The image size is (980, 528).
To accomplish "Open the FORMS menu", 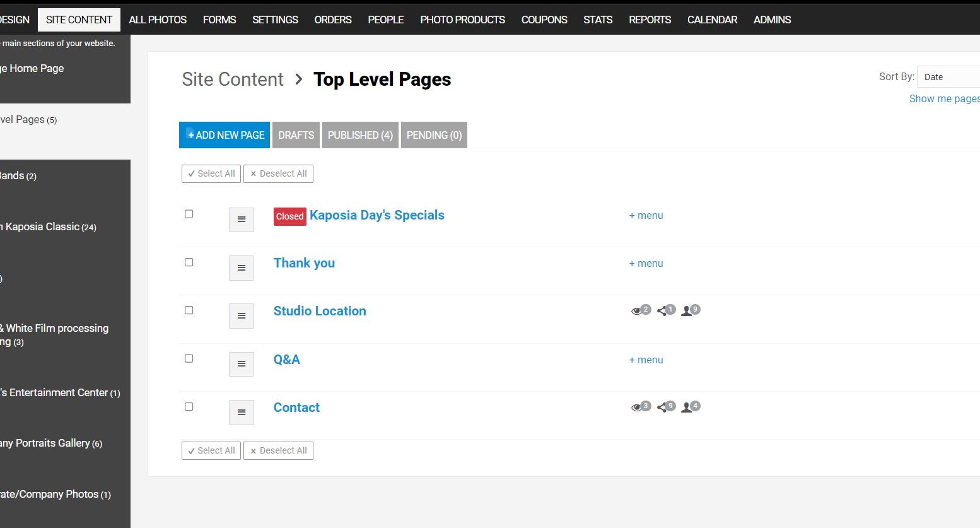I will [219, 20].
